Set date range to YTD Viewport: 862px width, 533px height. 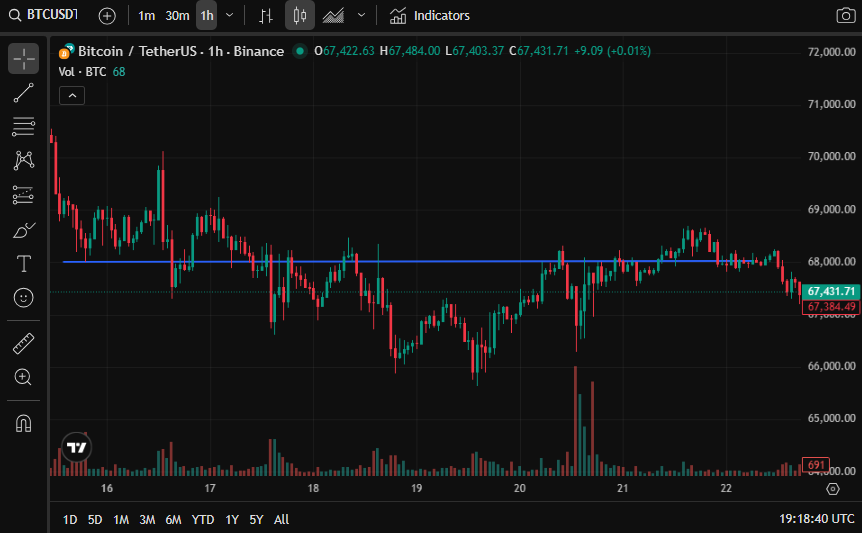[x=203, y=519]
